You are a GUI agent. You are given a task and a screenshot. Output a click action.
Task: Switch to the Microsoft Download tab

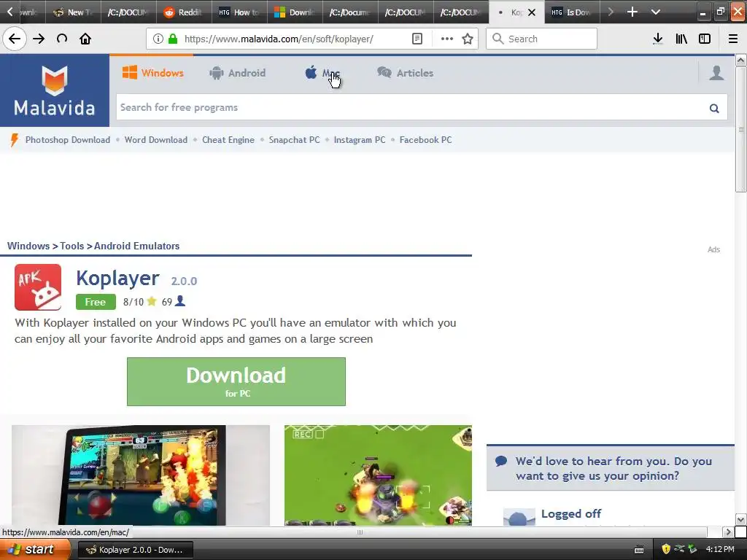click(295, 12)
